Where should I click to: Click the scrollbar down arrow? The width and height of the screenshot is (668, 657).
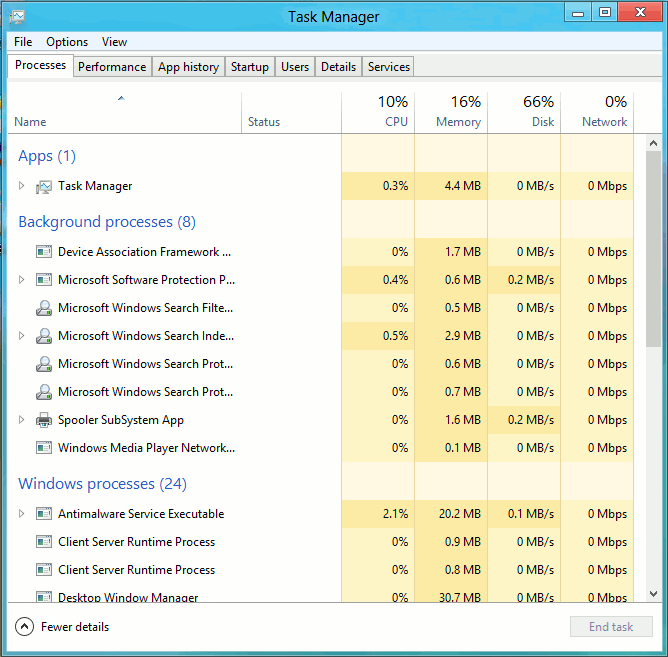(x=654, y=594)
